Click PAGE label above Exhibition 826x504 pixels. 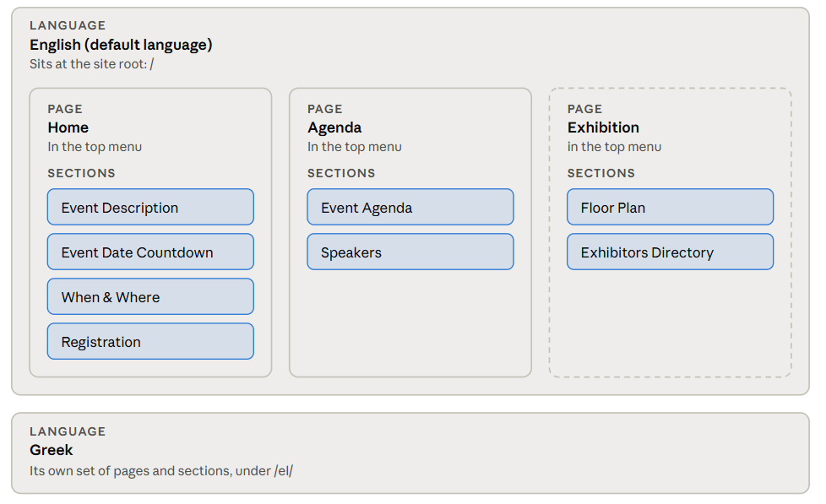[584, 109]
